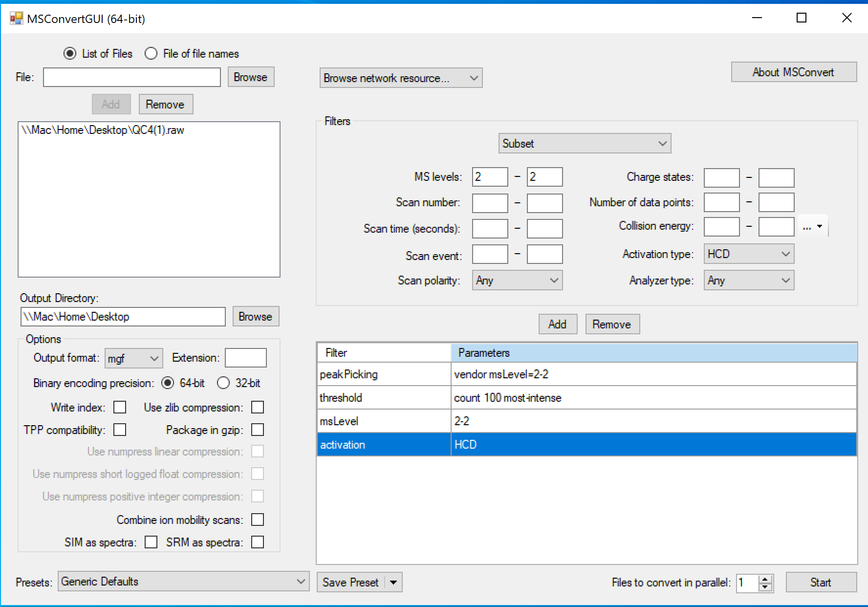
Task: Click 'count 100 most-intense' parameter cell
Action: [x=654, y=398]
